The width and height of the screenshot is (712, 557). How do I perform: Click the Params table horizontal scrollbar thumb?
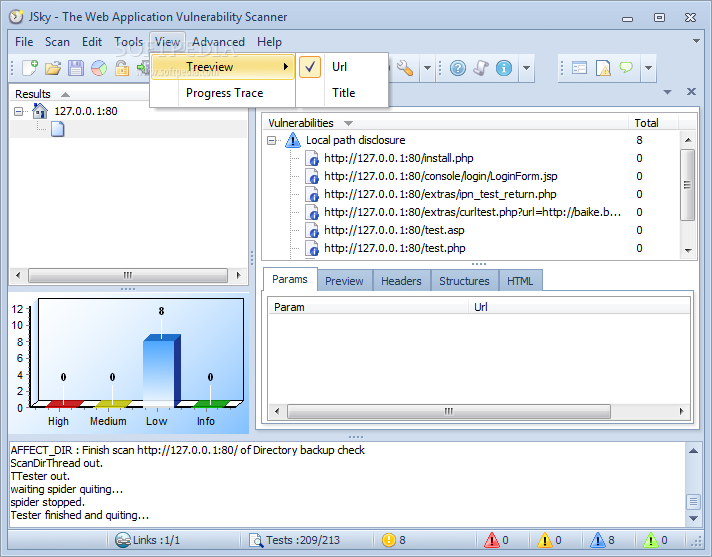[x=449, y=411]
